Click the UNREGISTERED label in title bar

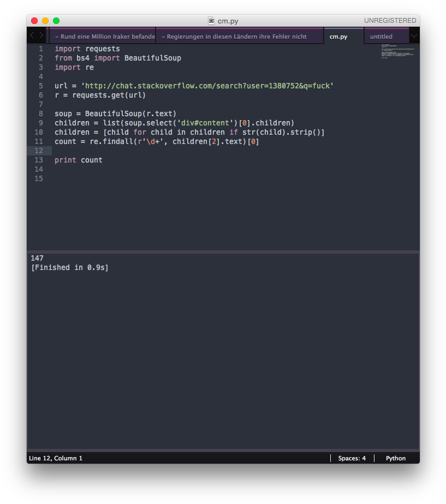pyautogui.click(x=390, y=21)
